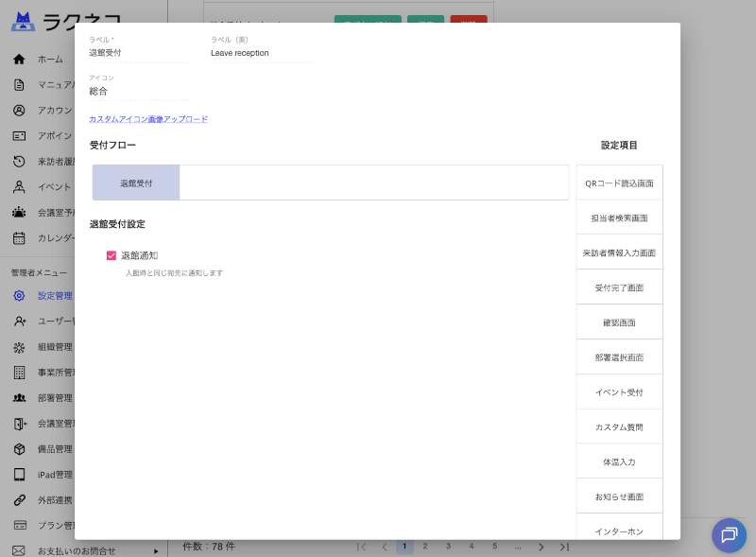Screen dimensions: 756x557
Task: Go to page 3 in pagination
Action: (x=449, y=546)
